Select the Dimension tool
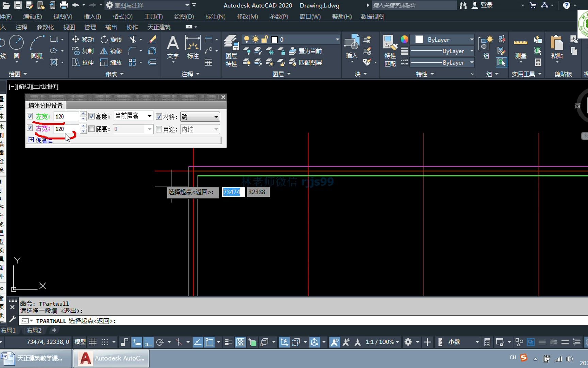Screen dimensions: 588x368 [193, 47]
